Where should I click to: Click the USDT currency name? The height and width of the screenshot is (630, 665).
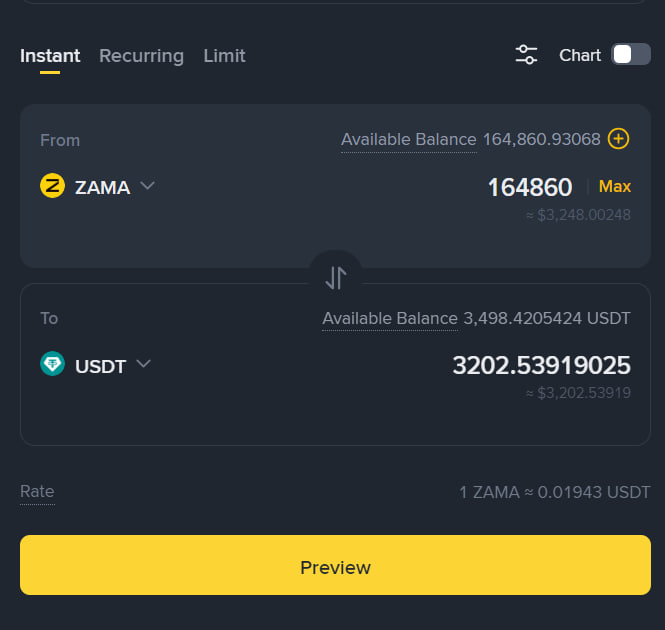(101, 366)
